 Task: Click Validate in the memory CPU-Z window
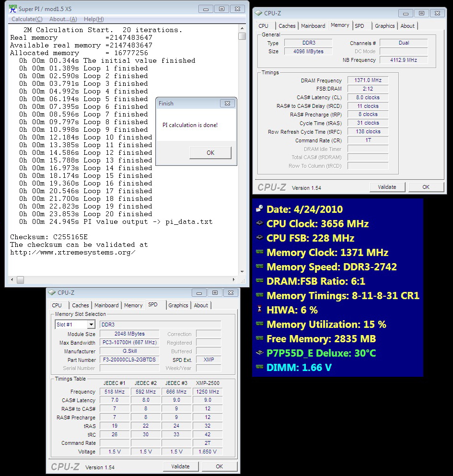387,187
